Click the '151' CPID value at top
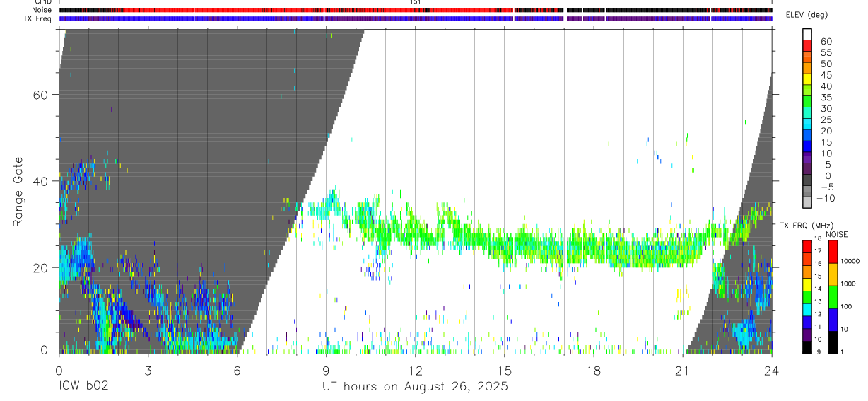Image resolution: width=868 pixels, height=401 pixels. 415,2
